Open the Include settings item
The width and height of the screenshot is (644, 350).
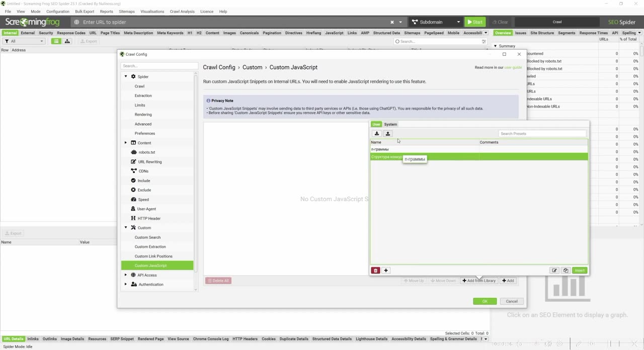(x=143, y=181)
